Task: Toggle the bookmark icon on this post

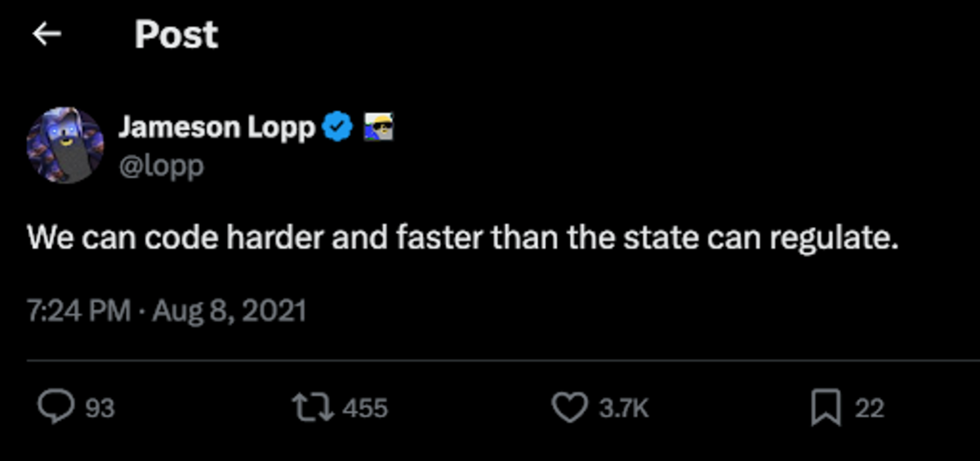Action: tap(826, 407)
